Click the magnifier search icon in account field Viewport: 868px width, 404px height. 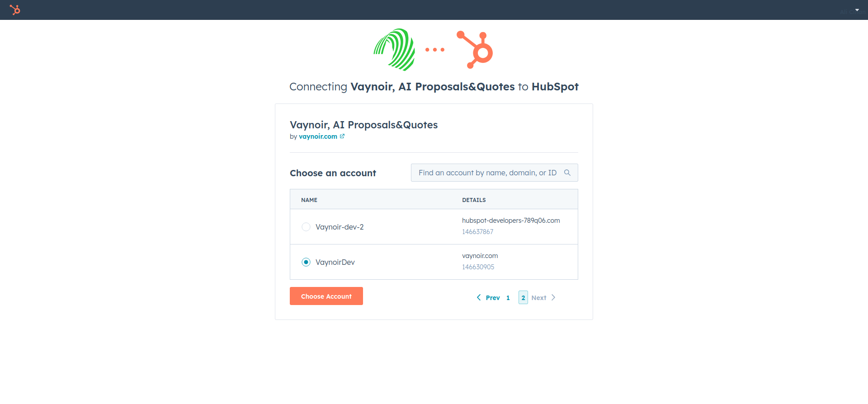[567, 173]
